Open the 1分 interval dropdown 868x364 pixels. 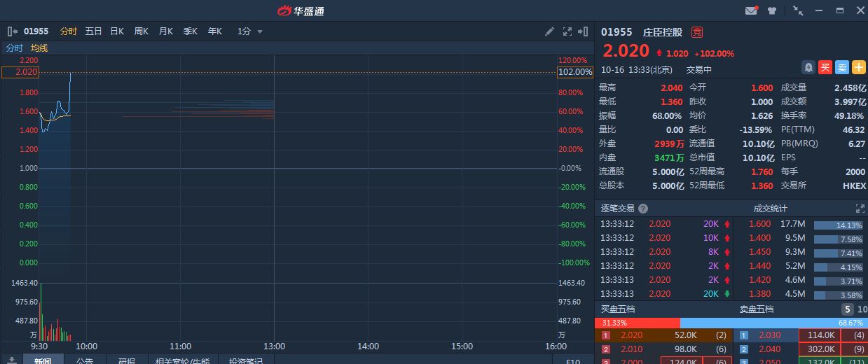[x=249, y=31]
